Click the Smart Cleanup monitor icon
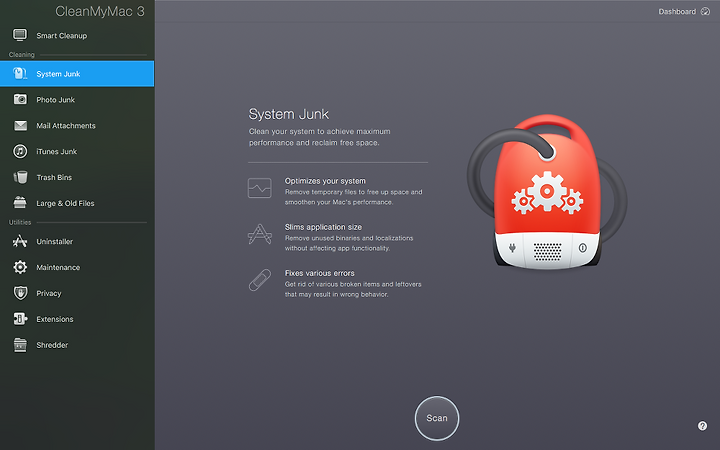 20,35
